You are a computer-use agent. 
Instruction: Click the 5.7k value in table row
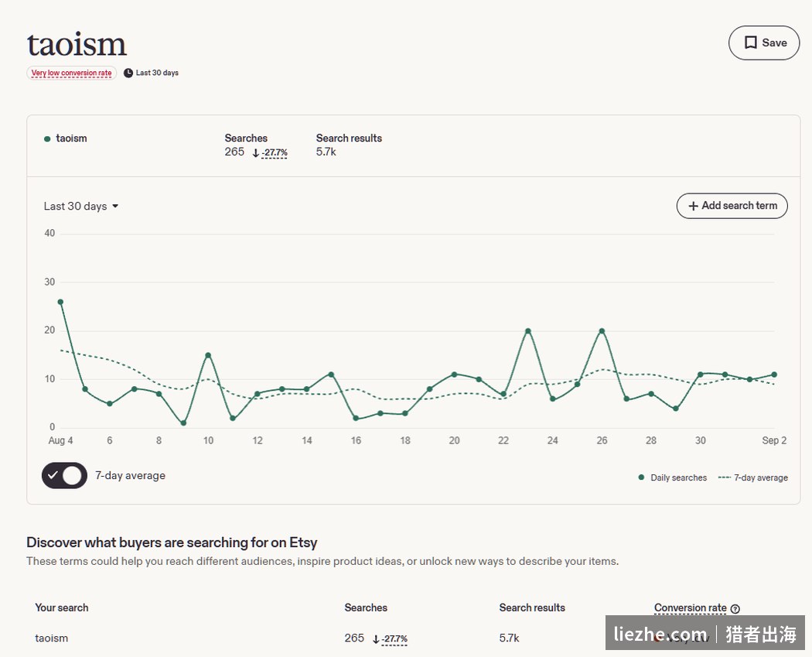point(509,638)
